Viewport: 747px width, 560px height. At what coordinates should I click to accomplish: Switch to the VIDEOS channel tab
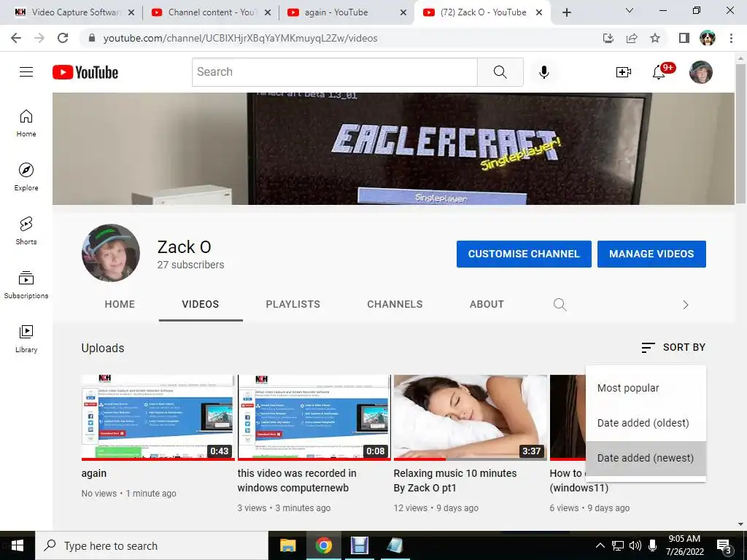(201, 304)
